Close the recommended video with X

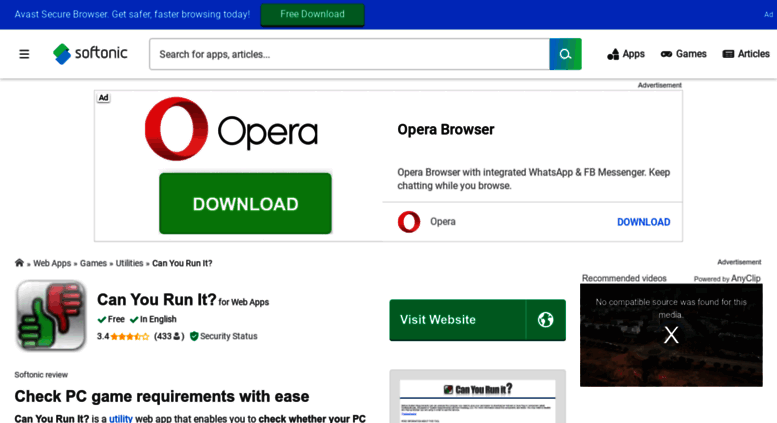(x=671, y=335)
